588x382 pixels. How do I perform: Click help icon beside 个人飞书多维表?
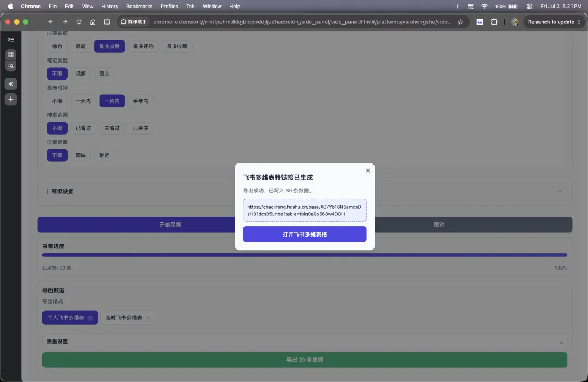coord(90,318)
